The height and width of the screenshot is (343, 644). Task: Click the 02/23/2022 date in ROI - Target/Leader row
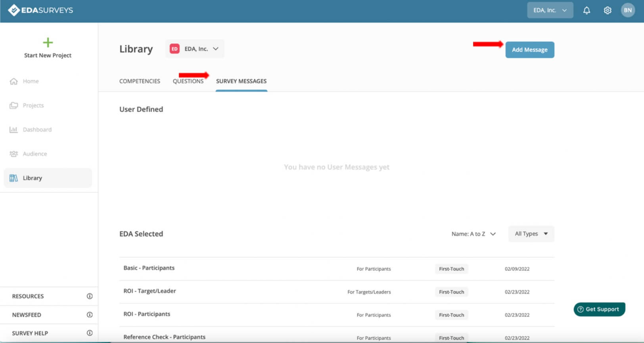(517, 292)
